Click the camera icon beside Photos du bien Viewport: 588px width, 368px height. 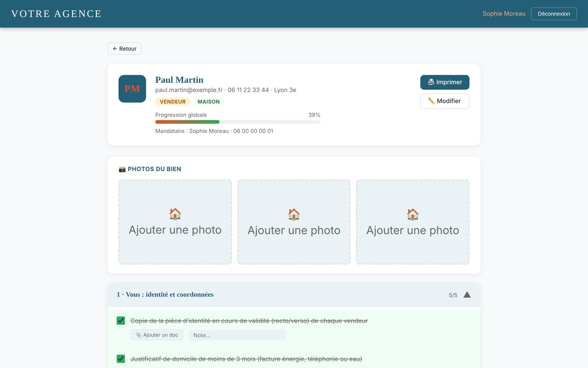(122, 169)
